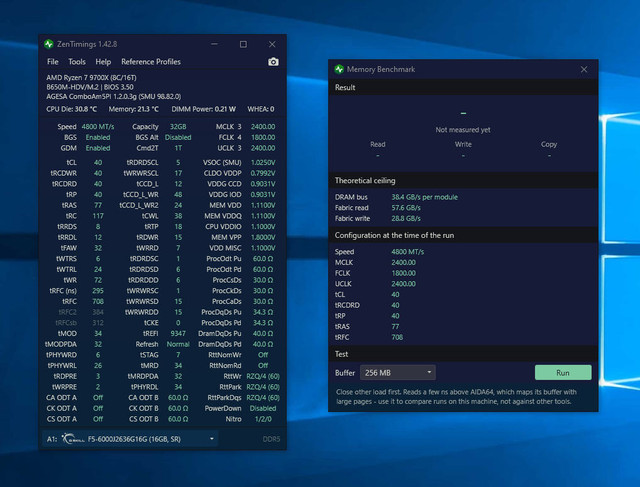Open the Buffer size 256 MB dropdown

398,372
